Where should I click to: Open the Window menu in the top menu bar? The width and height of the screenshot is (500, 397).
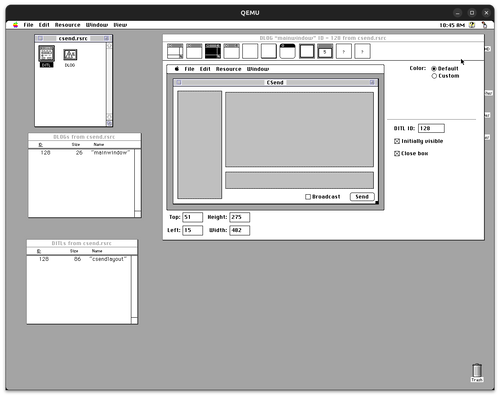pos(97,25)
